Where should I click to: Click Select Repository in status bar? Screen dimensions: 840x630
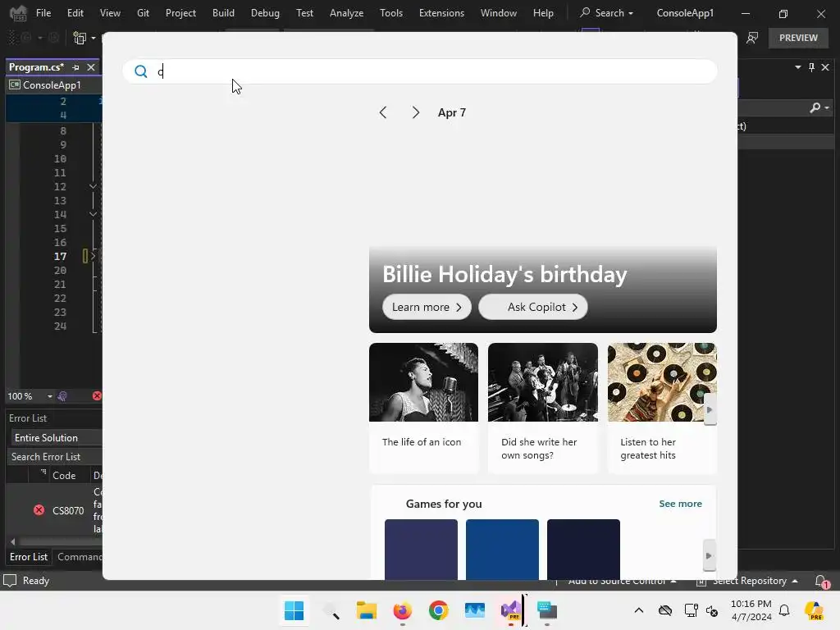748,582
